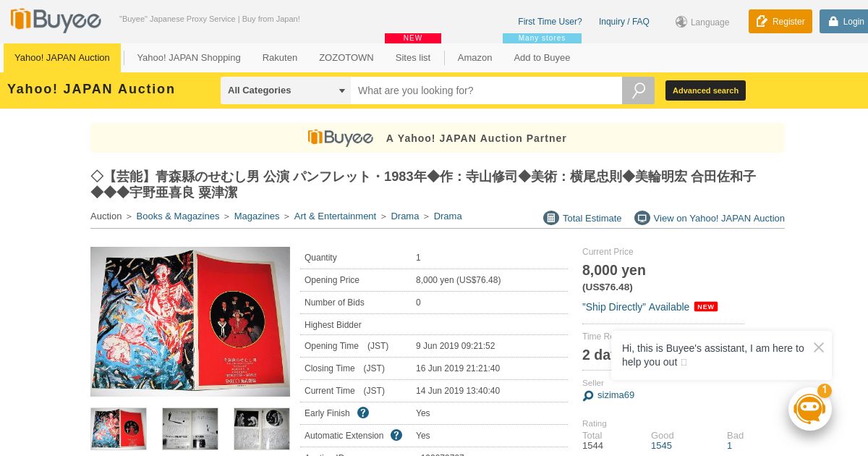Click the Language selector text
Screen dimensions: 868x456
pos(710,22)
